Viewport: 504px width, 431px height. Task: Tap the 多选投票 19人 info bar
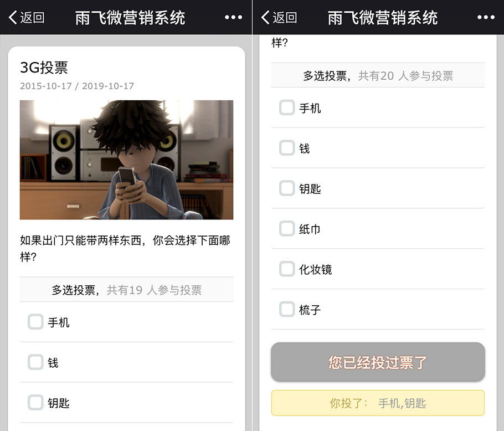(127, 290)
